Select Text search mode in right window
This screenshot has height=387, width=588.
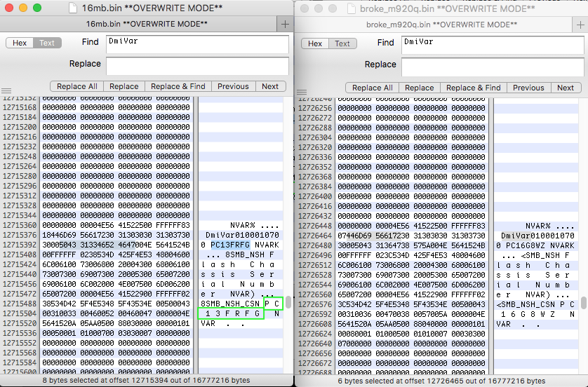(x=342, y=43)
